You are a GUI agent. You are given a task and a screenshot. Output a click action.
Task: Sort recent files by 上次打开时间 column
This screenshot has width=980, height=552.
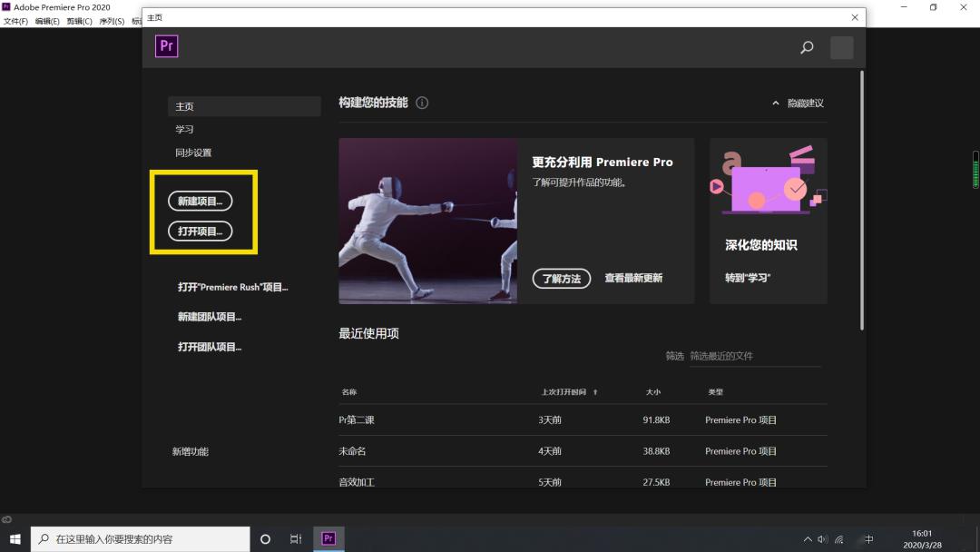coord(569,392)
